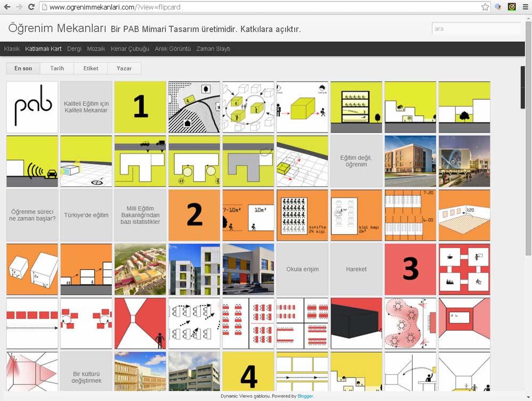This screenshot has height=401, width=532.
Task: Open Zaman Slaytı view
Action: pos(213,49)
